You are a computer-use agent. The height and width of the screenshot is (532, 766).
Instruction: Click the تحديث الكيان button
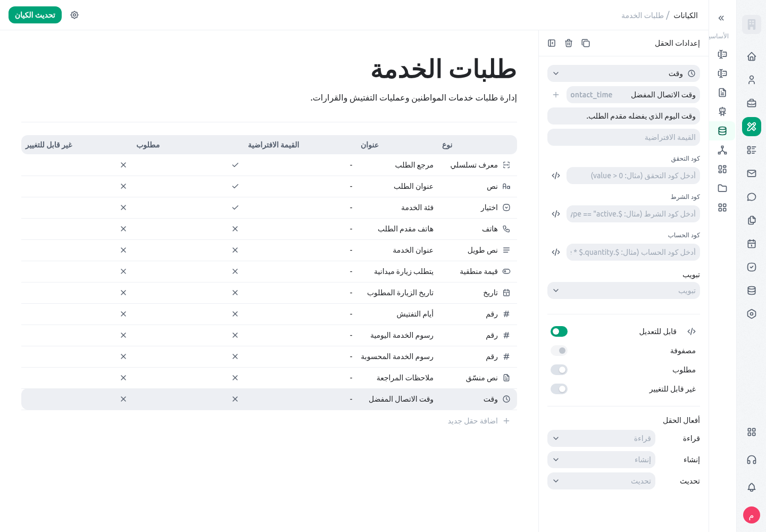pos(35,15)
